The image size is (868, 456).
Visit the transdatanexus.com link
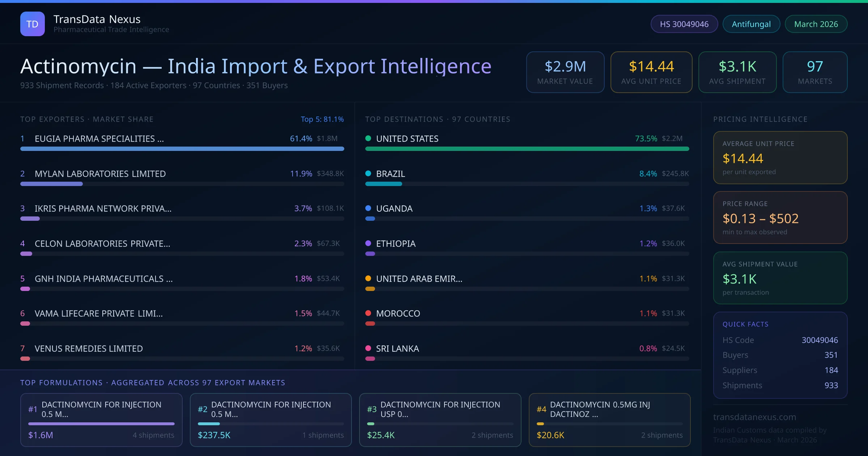pos(754,417)
